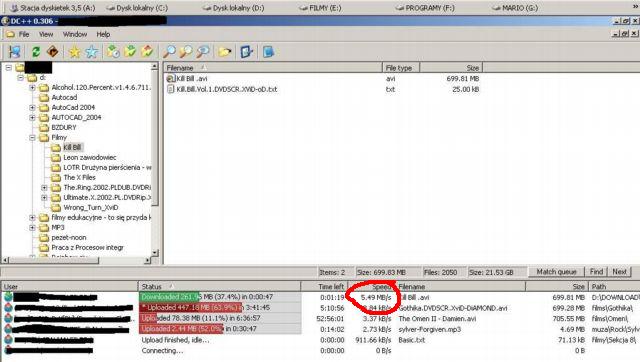This screenshot has height=362, width=640.
Task: Click the DC++ app icon in title bar
Action: pyautogui.click(x=5, y=21)
